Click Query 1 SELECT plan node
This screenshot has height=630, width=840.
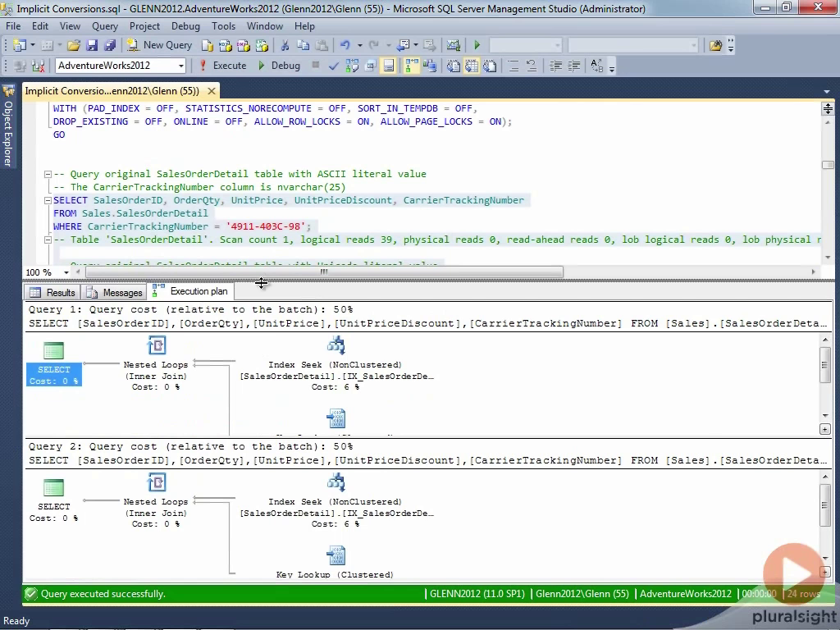click(53, 363)
